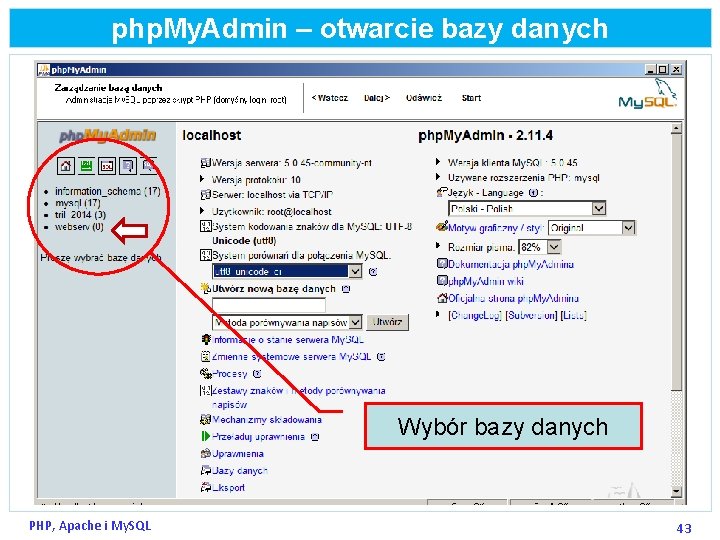Click icon beside System porównań dla połączenia
The height and width of the screenshot is (540, 720).
(x=205, y=255)
